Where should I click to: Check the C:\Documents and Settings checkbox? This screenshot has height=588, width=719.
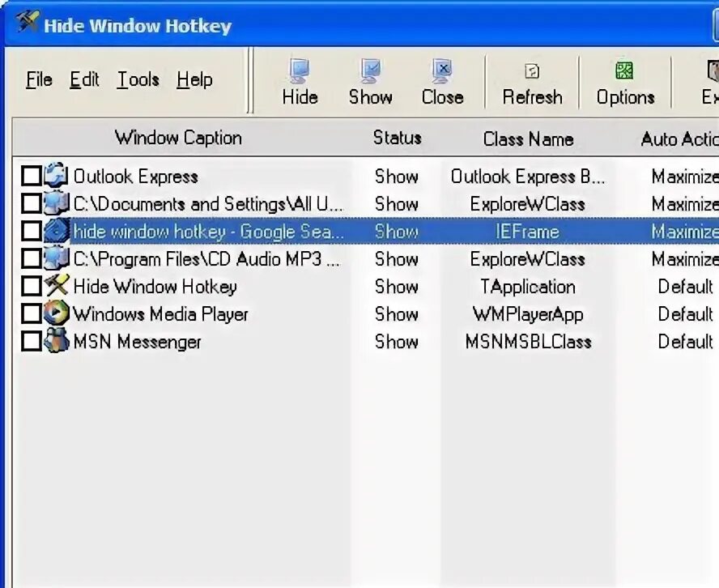[x=32, y=203]
